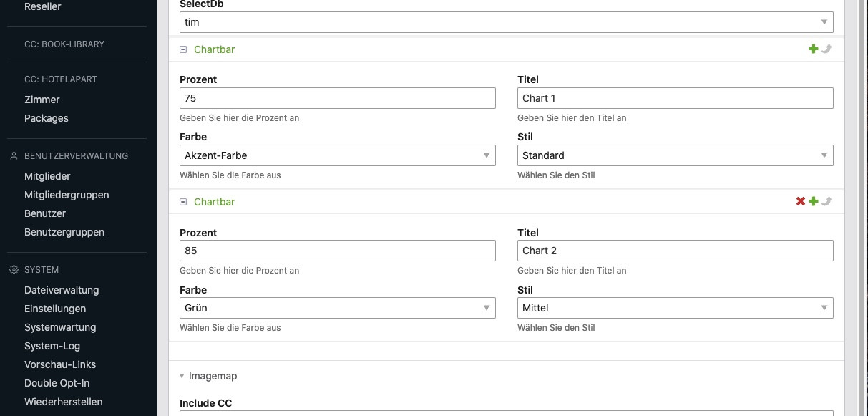Add a new Chartbar via first green plus
868x416 pixels.
point(813,49)
